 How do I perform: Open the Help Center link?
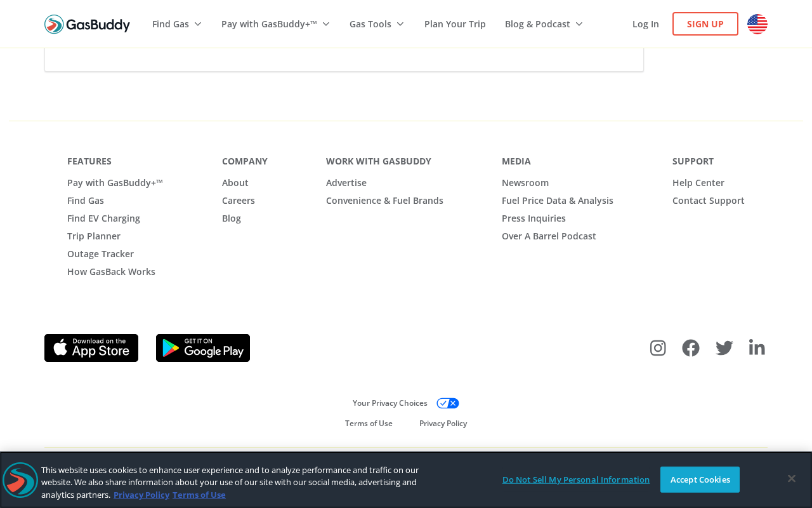click(x=698, y=183)
